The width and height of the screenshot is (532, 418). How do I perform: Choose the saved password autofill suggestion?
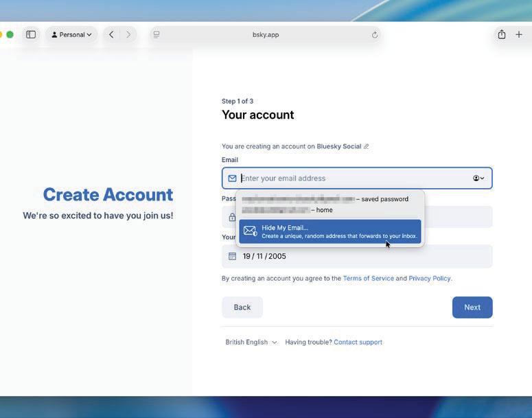point(329,199)
